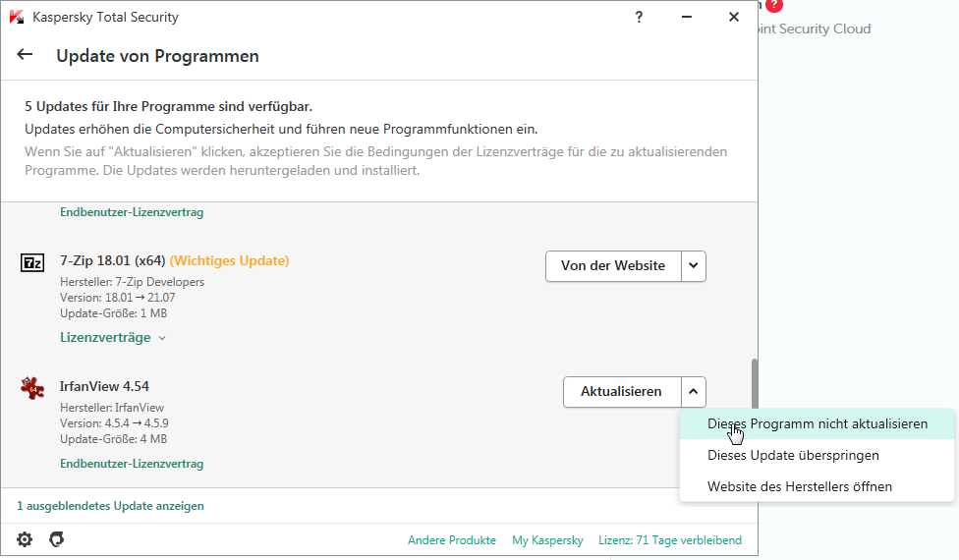The height and width of the screenshot is (560, 959).
Task: Show 1 ausgeblendetes Update anzeigen
Action: coord(110,506)
